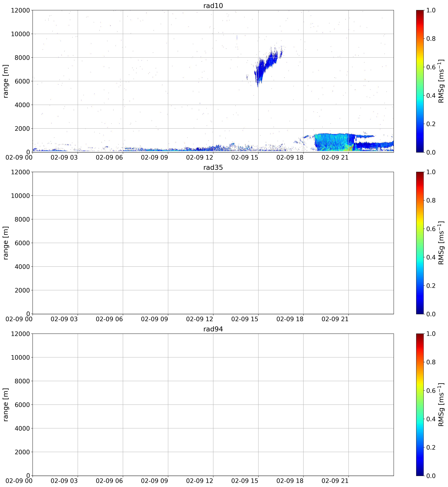Click the RMSg colorbar label next to rad10
Image resolution: width=448 pixels, height=487 pixels.
tap(441, 81)
